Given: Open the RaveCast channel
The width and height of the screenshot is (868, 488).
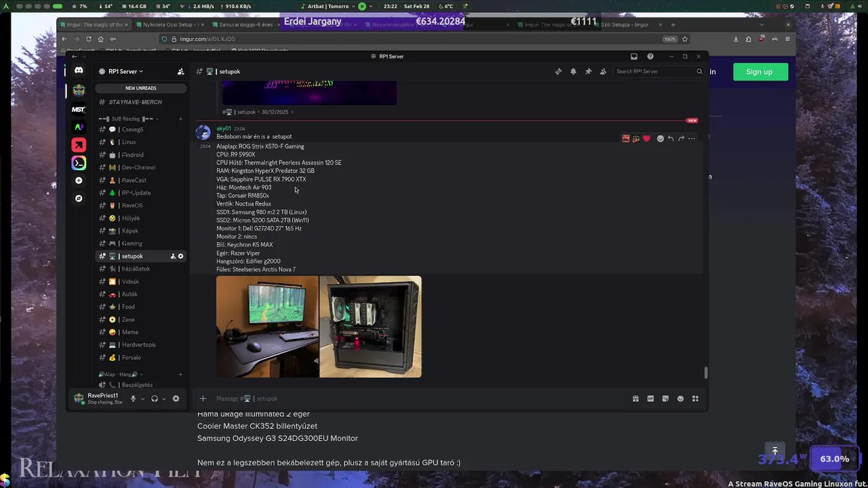Looking at the screenshot, I should click(x=140, y=180).
